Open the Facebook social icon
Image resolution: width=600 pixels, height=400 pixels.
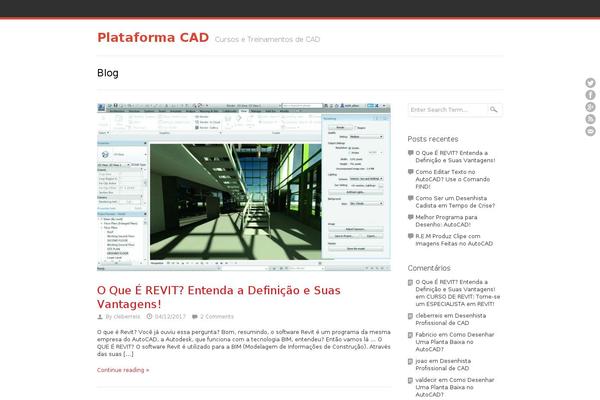point(590,95)
